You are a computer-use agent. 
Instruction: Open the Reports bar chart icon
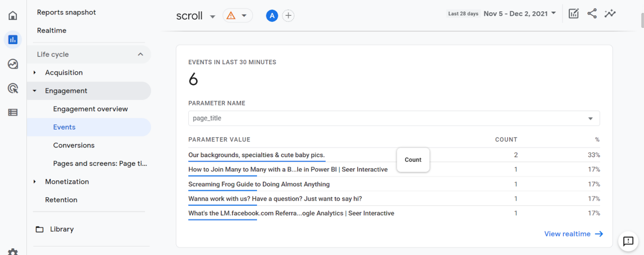click(x=13, y=40)
